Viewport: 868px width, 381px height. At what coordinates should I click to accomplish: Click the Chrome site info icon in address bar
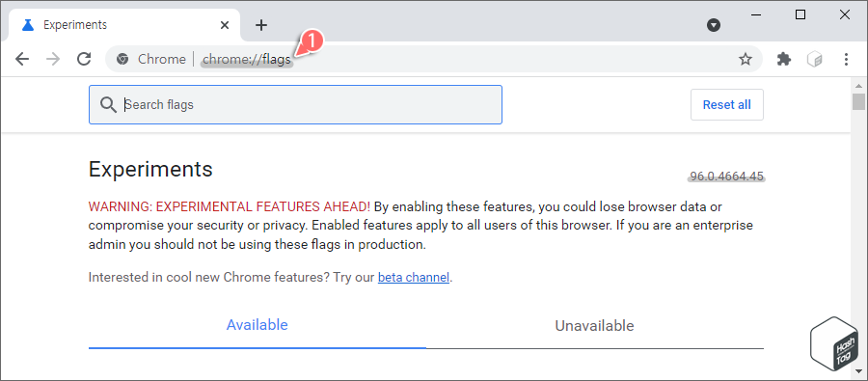(122, 59)
